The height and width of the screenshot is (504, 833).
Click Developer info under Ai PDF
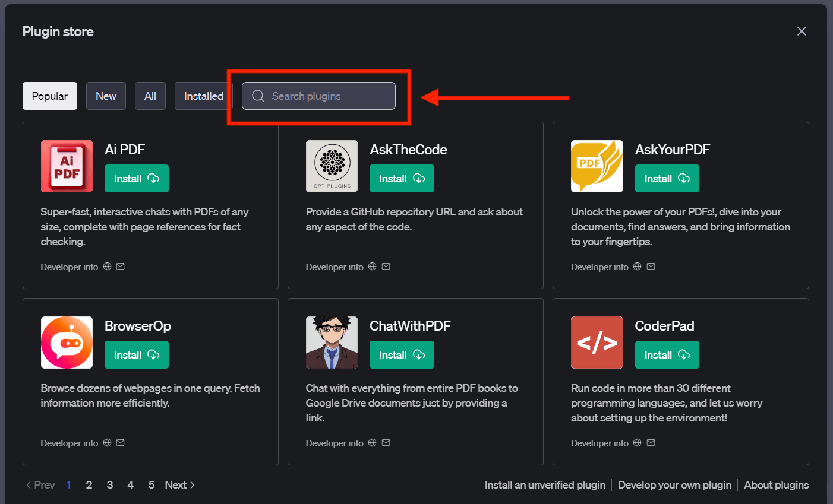[x=70, y=267]
